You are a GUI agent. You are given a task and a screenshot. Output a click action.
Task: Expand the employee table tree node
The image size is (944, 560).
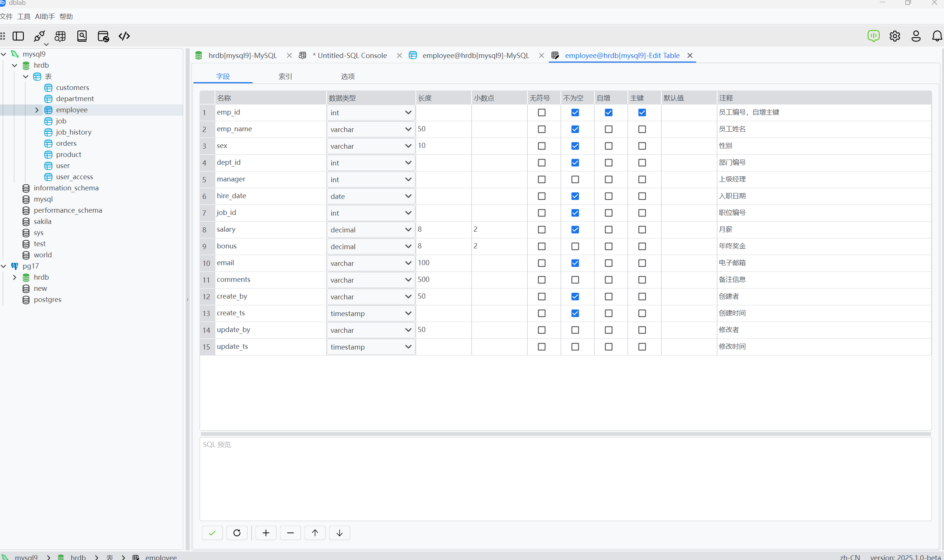(x=36, y=110)
